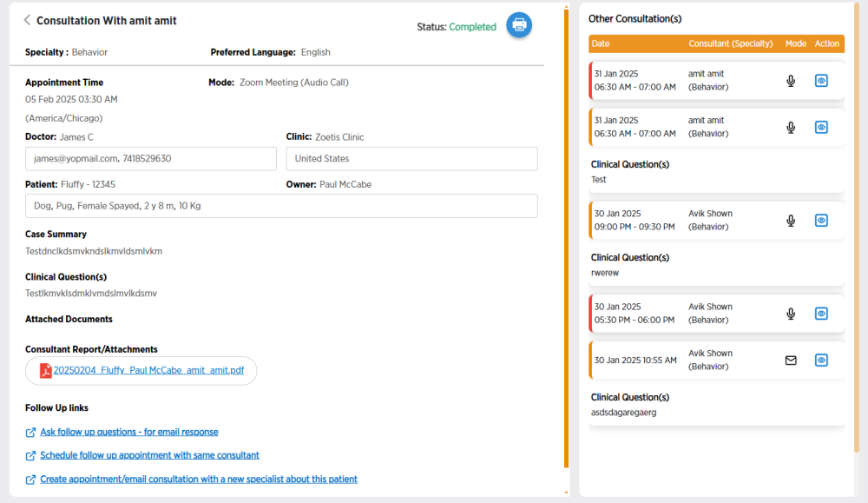
Task: Click the Attached Documents heading
Action: [x=69, y=319]
